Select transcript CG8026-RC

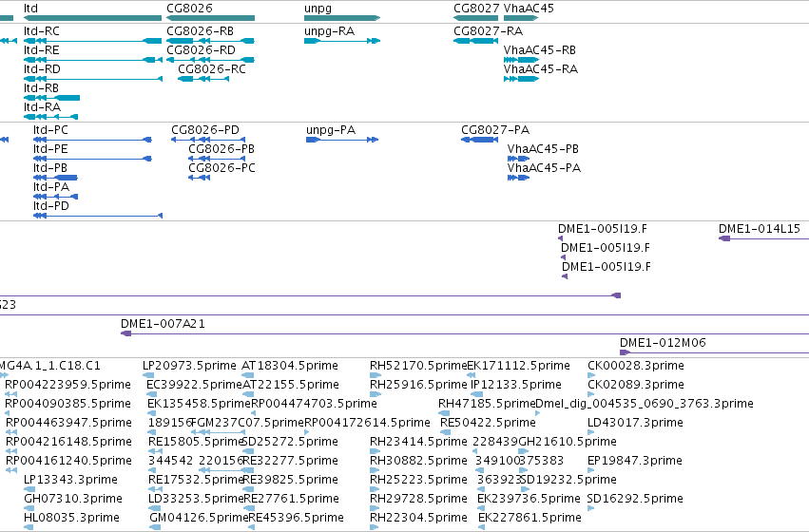pos(212,69)
